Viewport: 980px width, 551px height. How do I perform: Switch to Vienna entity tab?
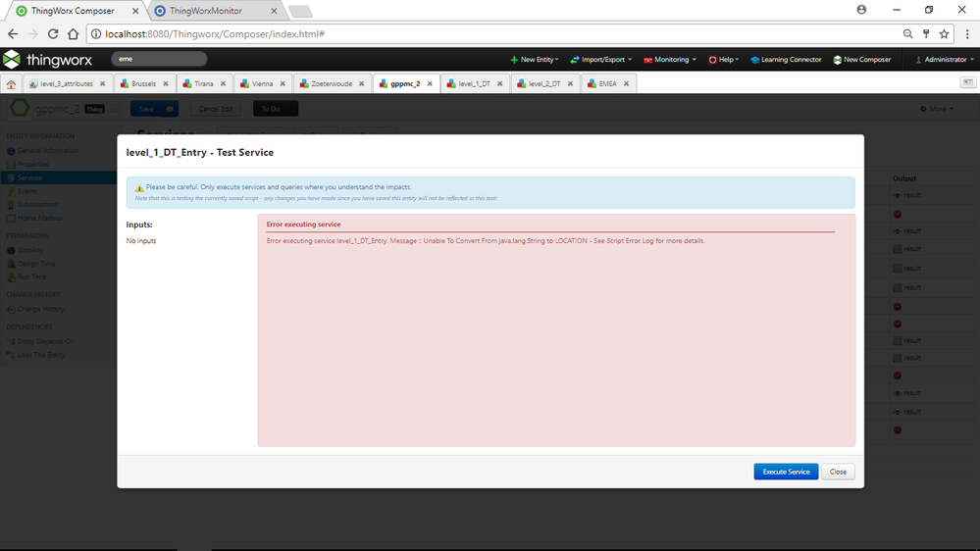click(x=257, y=83)
